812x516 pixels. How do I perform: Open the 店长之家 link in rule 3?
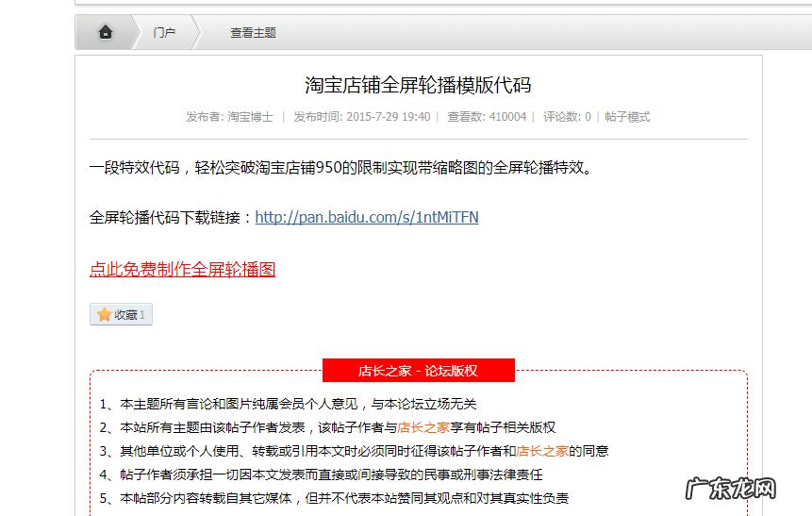pos(542,451)
